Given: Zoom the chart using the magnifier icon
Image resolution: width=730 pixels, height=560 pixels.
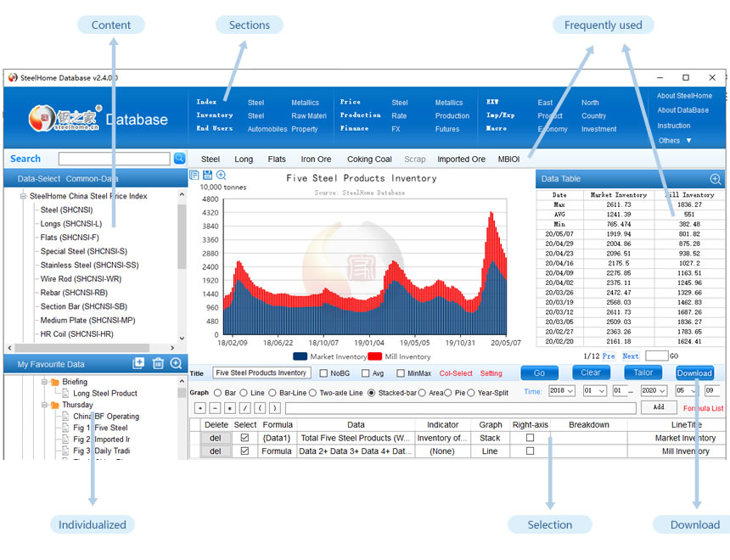Looking at the screenshot, I should pos(221,175).
